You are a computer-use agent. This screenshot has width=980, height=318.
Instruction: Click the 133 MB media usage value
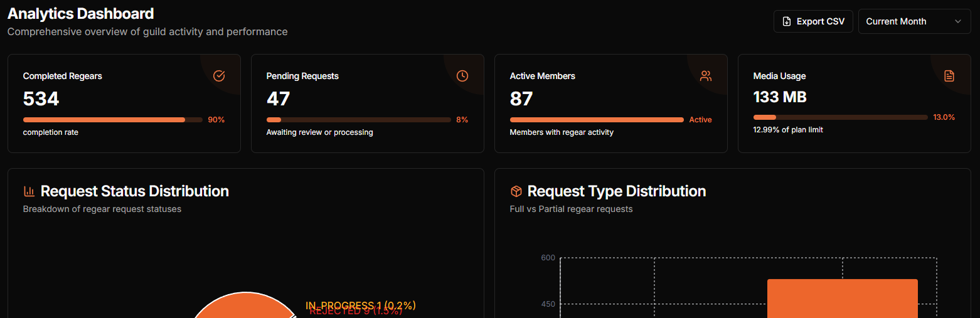[780, 97]
